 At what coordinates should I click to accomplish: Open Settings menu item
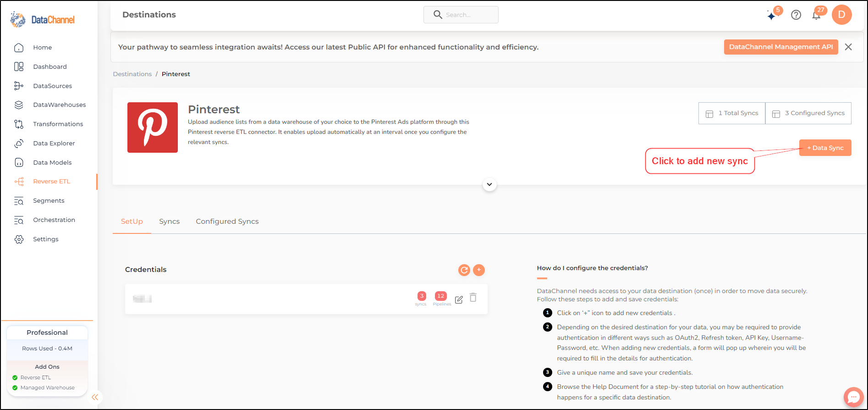click(x=46, y=239)
